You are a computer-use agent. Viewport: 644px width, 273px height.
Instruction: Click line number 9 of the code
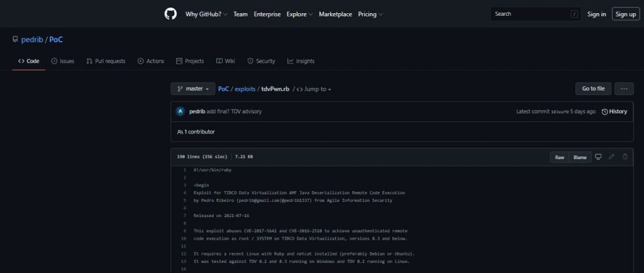tap(184, 231)
